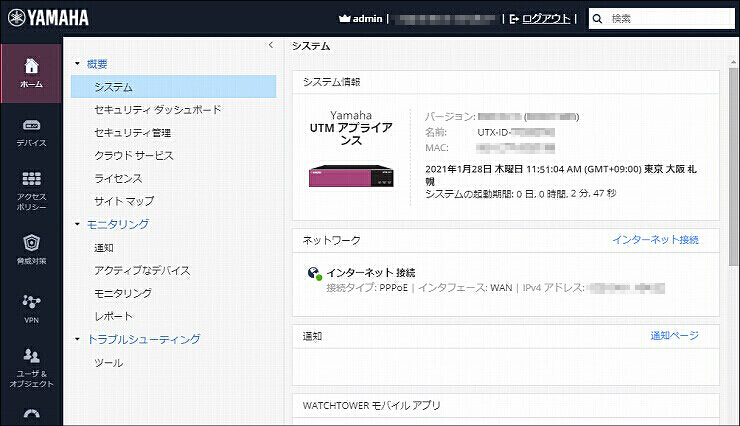This screenshot has width=740, height=426.
Task: Click the システム page title
Action: coord(311,46)
